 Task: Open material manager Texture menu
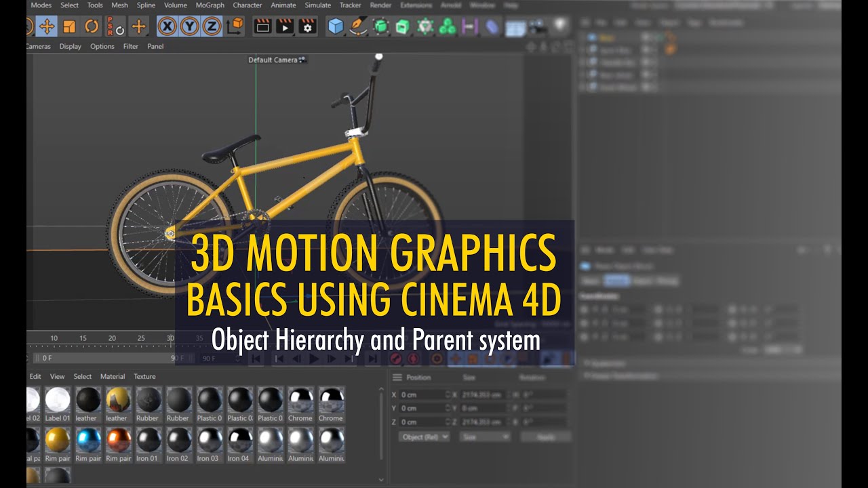coord(144,376)
